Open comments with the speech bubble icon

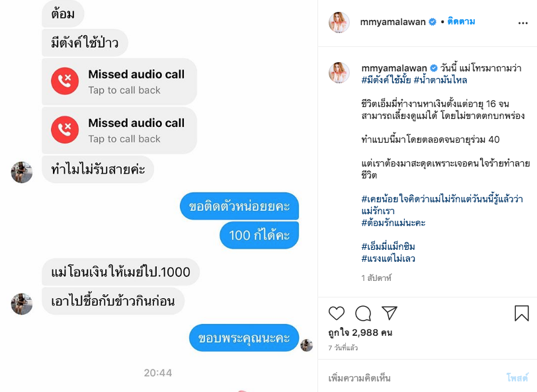[363, 313]
